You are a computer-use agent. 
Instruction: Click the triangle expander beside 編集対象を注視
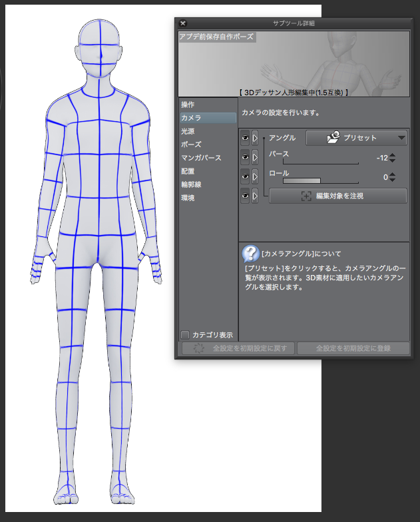255,196
